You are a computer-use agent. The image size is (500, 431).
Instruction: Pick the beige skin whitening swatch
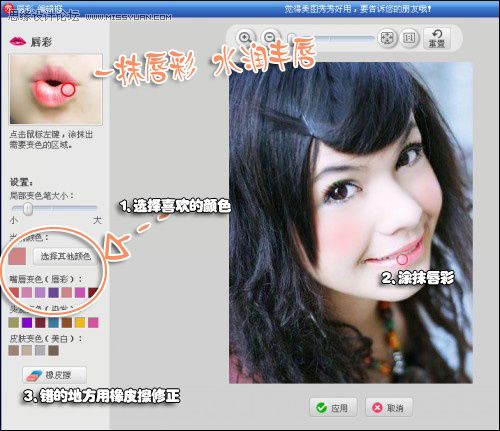[27, 350]
